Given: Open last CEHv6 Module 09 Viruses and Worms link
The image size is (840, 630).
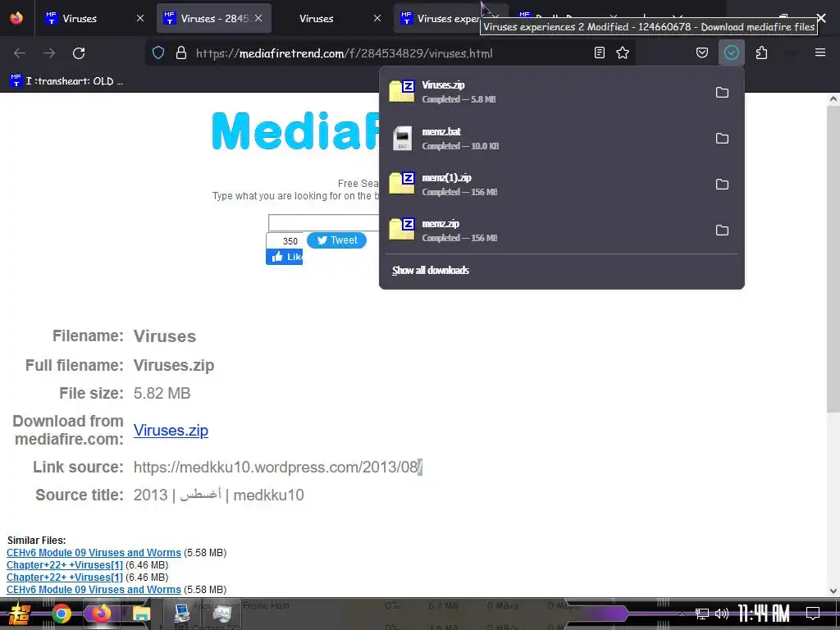Looking at the screenshot, I should pos(94,589).
